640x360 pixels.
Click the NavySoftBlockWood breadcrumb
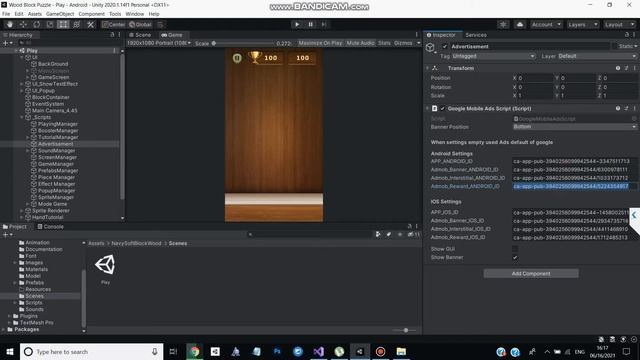[x=136, y=243]
